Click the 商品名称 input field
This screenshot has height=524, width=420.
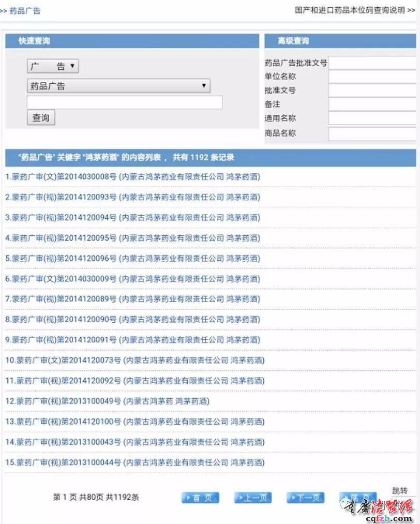(372, 133)
